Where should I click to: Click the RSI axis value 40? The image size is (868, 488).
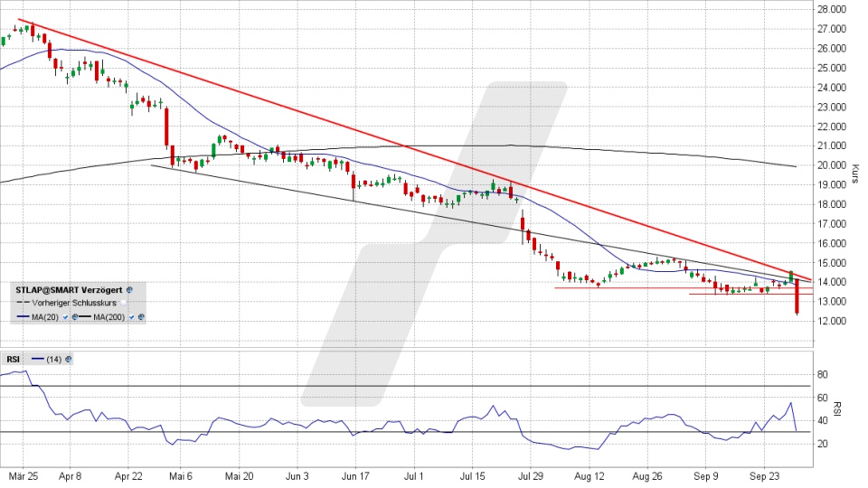pyautogui.click(x=823, y=421)
